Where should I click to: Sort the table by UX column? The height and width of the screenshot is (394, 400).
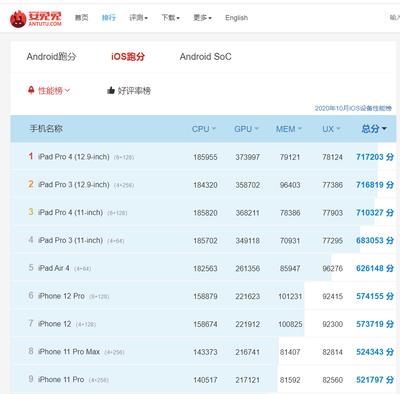331,129
